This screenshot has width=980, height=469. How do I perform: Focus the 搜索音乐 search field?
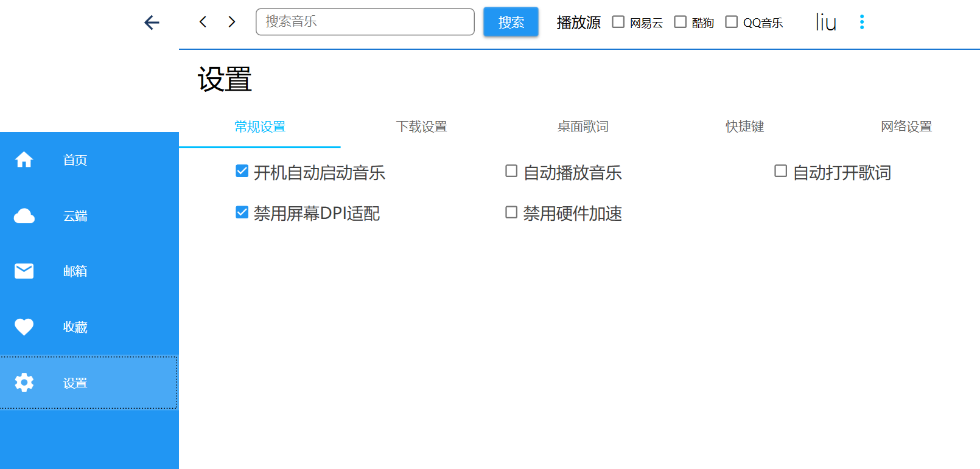coord(365,22)
